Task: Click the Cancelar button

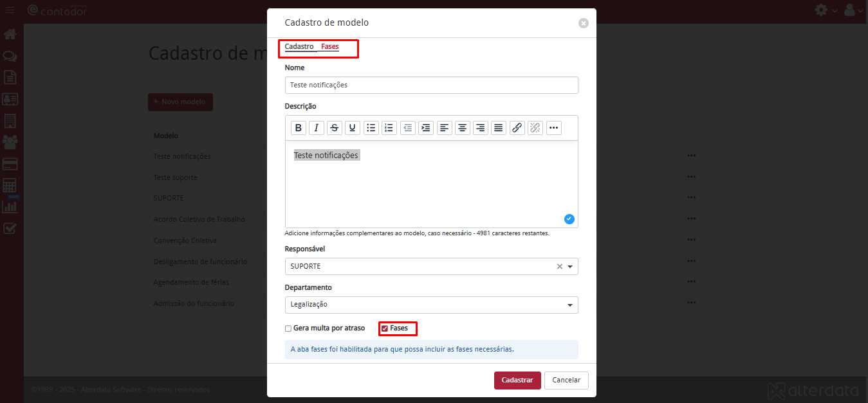Action: (566, 380)
